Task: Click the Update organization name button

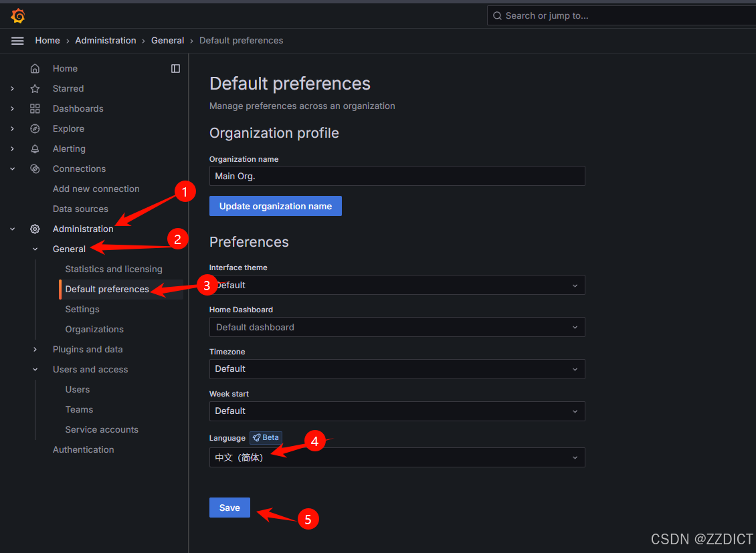Action: pyautogui.click(x=275, y=206)
